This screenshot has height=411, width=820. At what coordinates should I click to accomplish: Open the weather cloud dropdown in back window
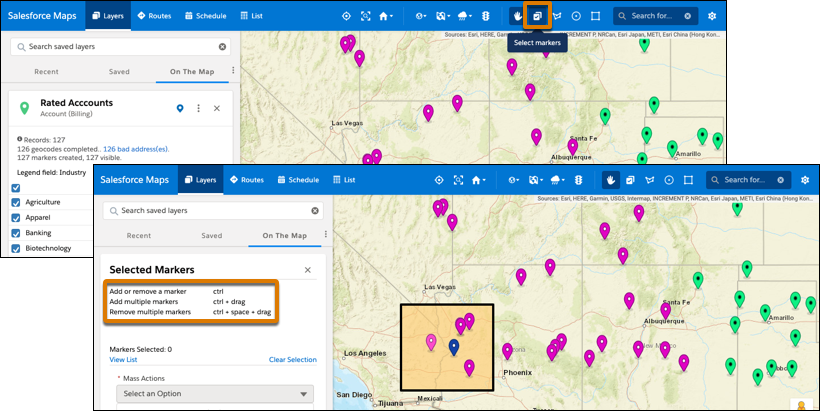(464, 16)
